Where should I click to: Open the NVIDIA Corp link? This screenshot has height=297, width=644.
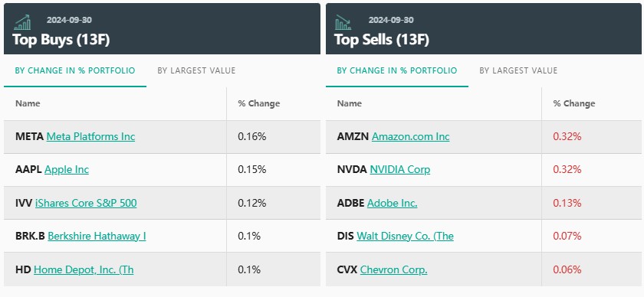point(400,169)
